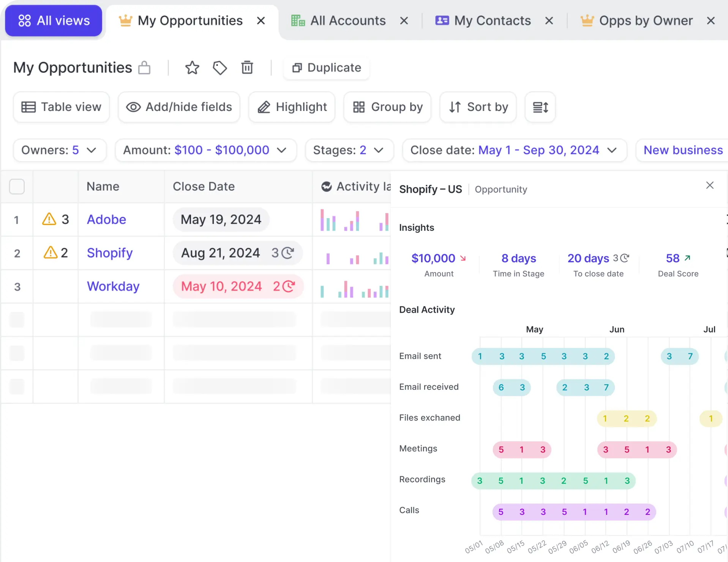728x562 pixels.
Task: Click the lock icon next to My Opportunities
Action: (x=144, y=68)
